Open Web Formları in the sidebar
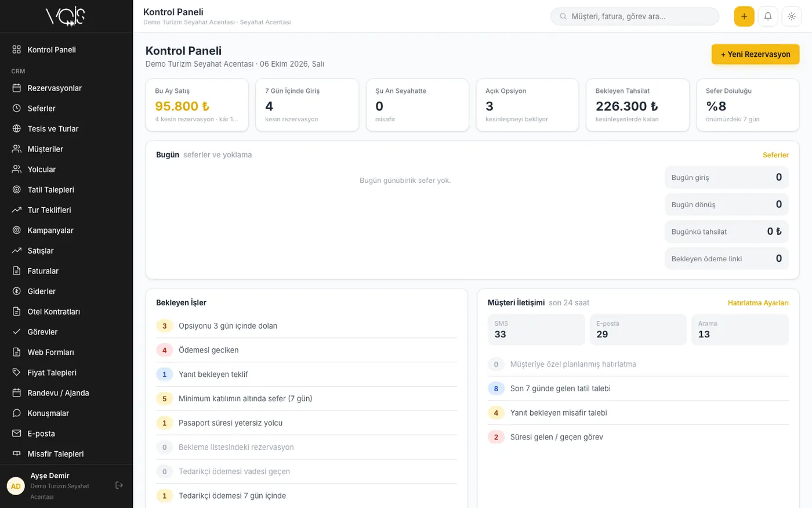This screenshot has height=508, width=812. pyautogui.click(x=67, y=352)
